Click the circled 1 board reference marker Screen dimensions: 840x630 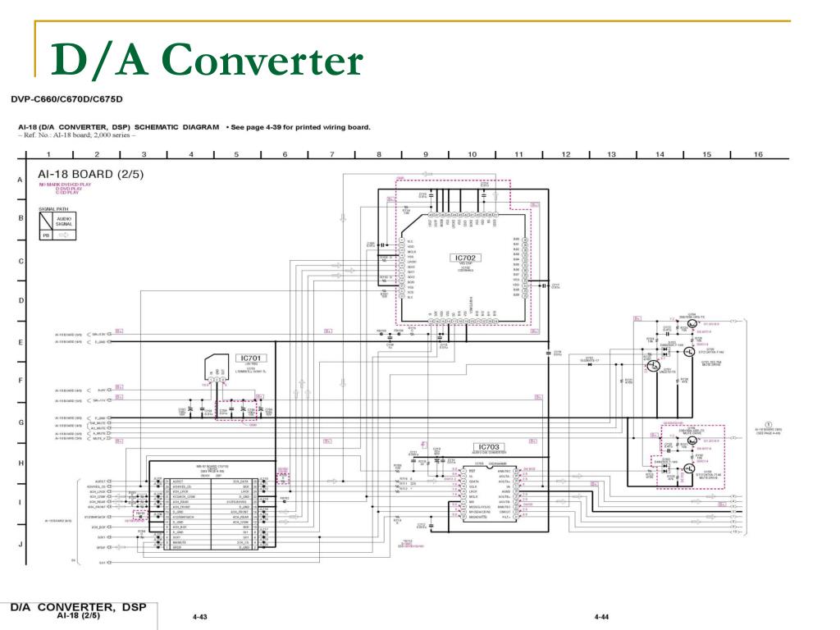(768, 425)
